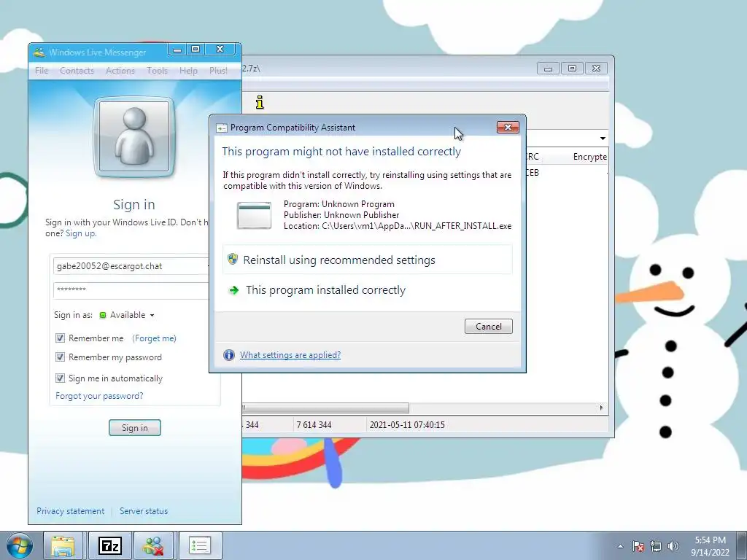Open the Plus! menu
The width and height of the screenshot is (747, 560).
218,71
